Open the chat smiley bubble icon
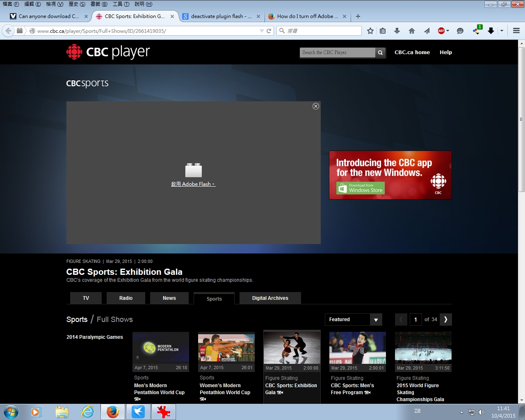This screenshot has width=525, height=420. [x=460, y=31]
